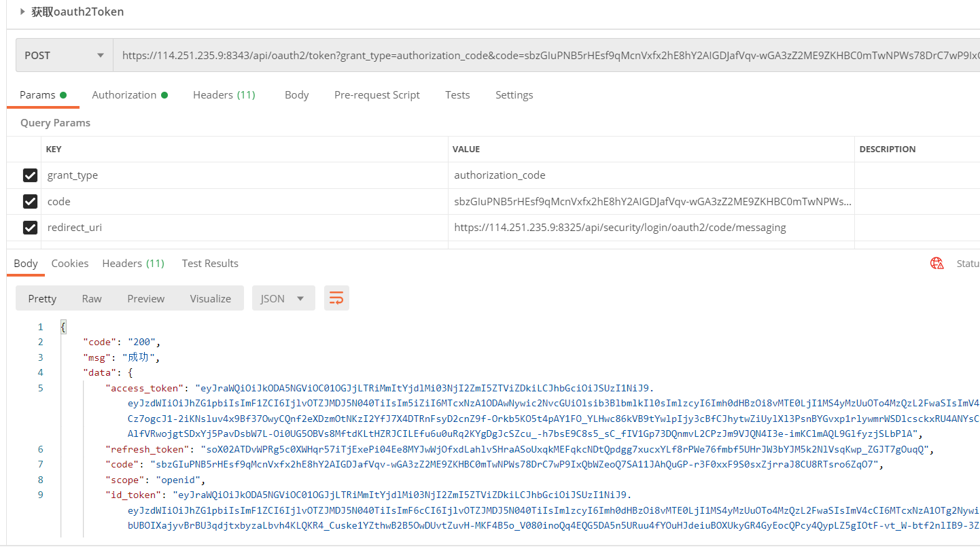Click the Visualize view button
980x547 pixels.
(x=210, y=298)
